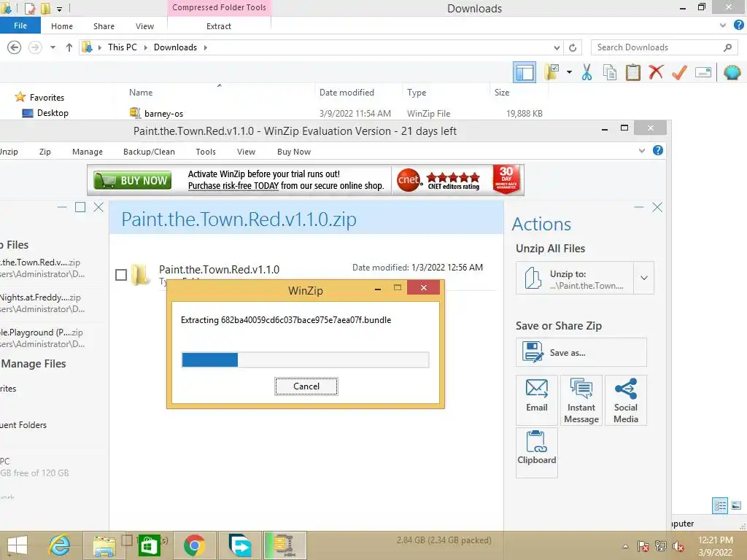
Task: Close the WinZip Actions pane
Action: (x=657, y=207)
